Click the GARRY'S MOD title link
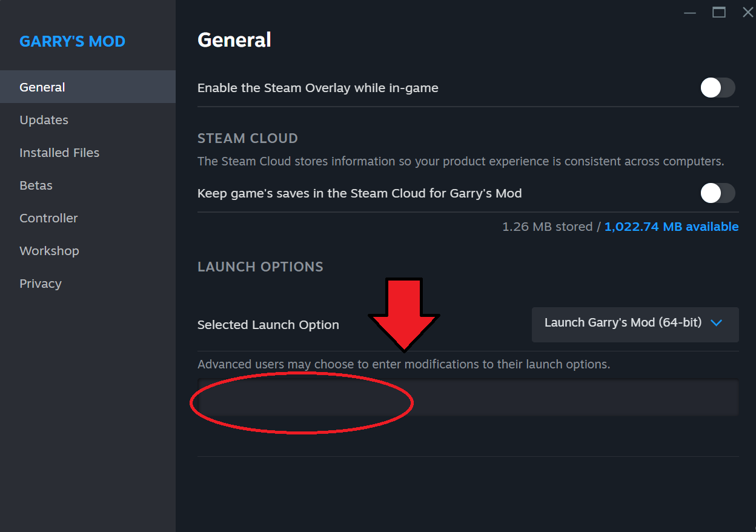This screenshot has height=532, width=756. point(72,41)
